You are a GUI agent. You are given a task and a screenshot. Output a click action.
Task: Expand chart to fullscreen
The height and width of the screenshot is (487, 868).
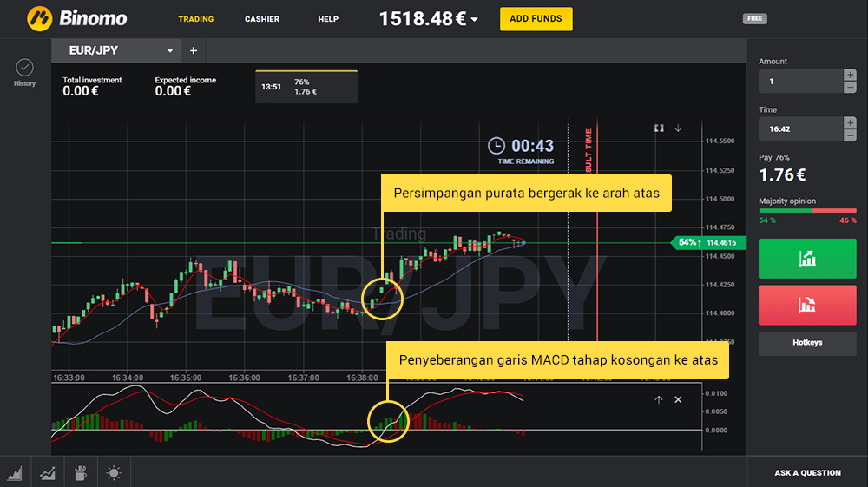659,128
